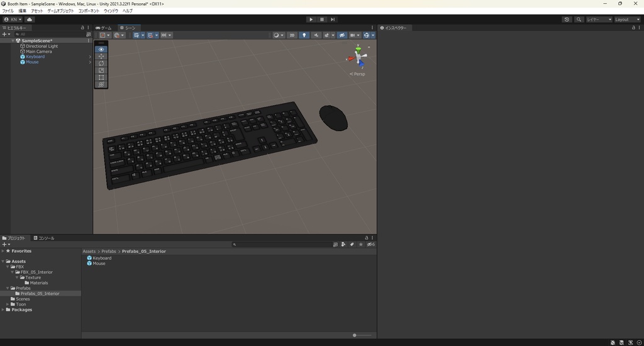Toggle hidden objects visibility in scene
Image resolution: width=644 pixels, height=346 pixels.
(x=341, y=35)
